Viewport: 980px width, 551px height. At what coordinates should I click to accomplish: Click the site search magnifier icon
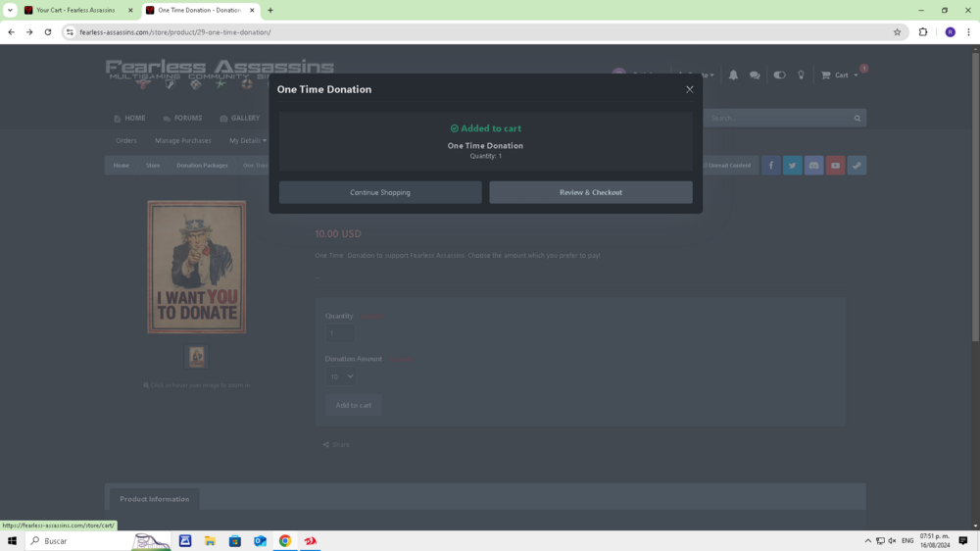click(857, 119)
